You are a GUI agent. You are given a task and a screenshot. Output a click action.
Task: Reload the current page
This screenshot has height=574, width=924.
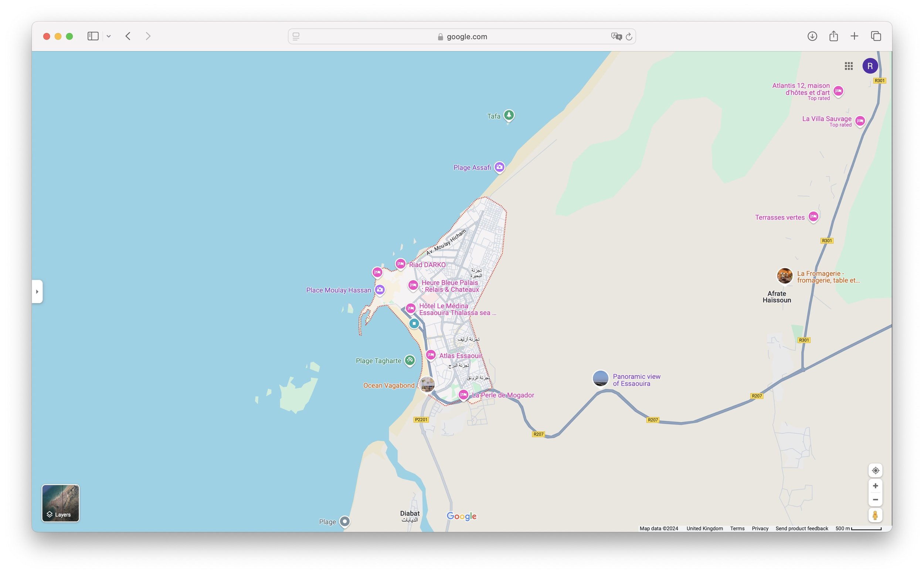coord(629,37)
